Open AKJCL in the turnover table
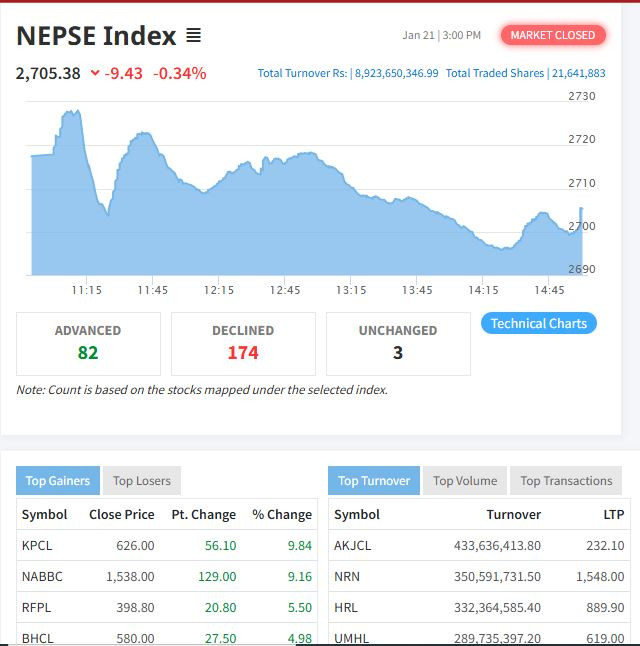 click(x=352, y=546)
